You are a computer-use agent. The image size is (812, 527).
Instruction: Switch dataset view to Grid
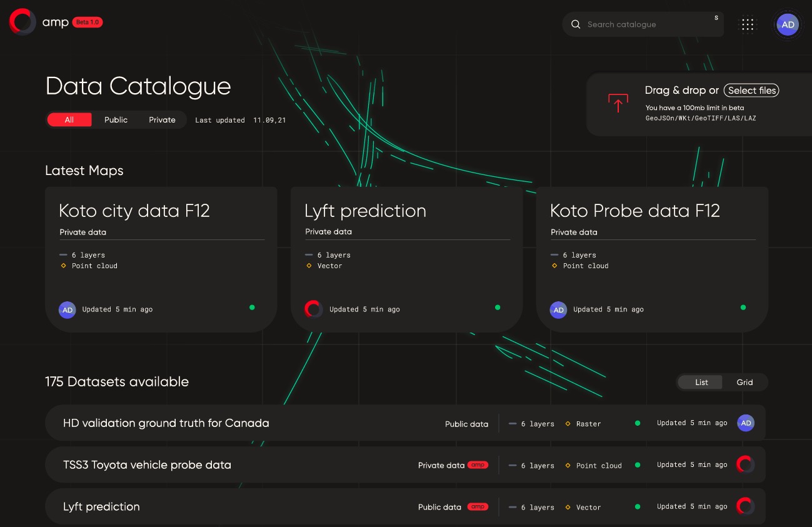pos(744,382)
